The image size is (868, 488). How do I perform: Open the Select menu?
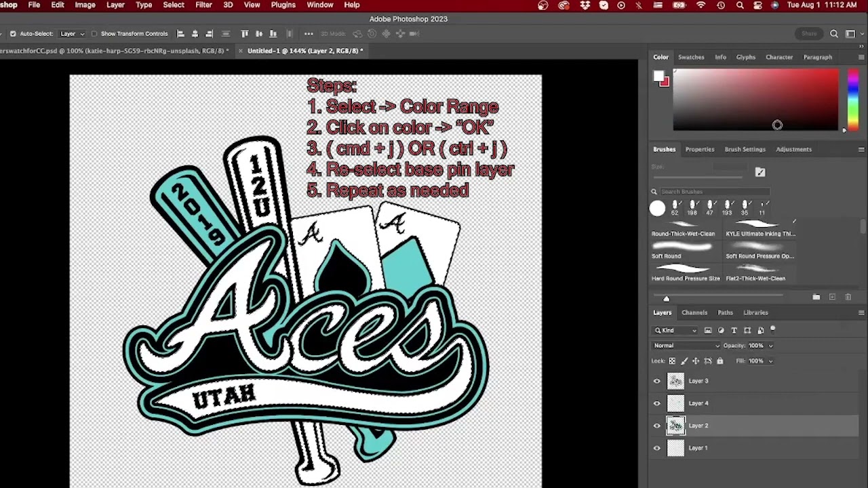174,5
